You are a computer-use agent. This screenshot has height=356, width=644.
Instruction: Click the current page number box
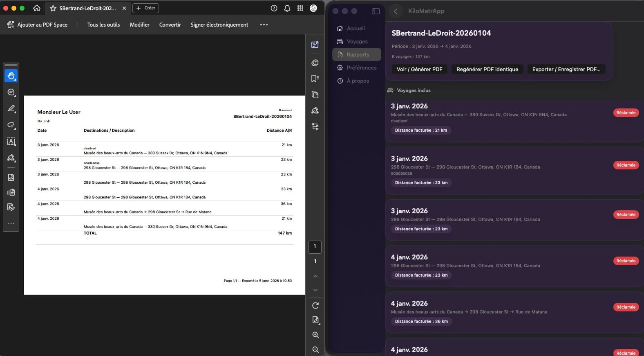point(315,246)
